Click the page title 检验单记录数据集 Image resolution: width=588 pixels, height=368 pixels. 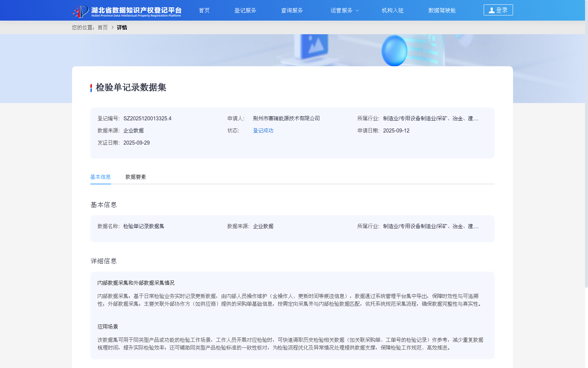[x=131, y=88]
